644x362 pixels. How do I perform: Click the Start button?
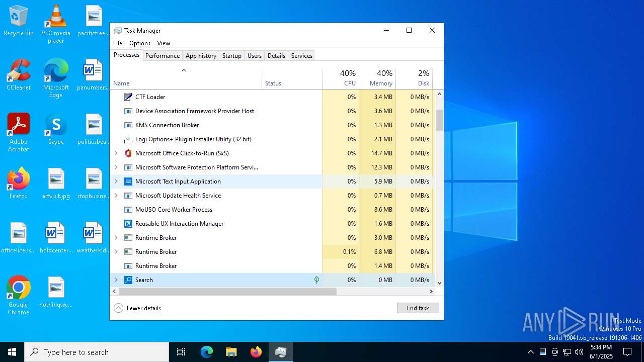[12, 352]
